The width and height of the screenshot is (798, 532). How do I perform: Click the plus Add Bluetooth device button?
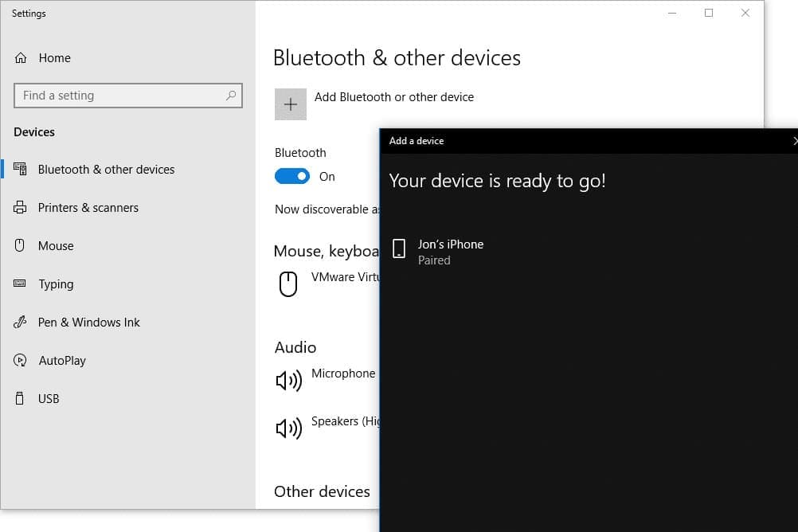[x=291, y=104]
